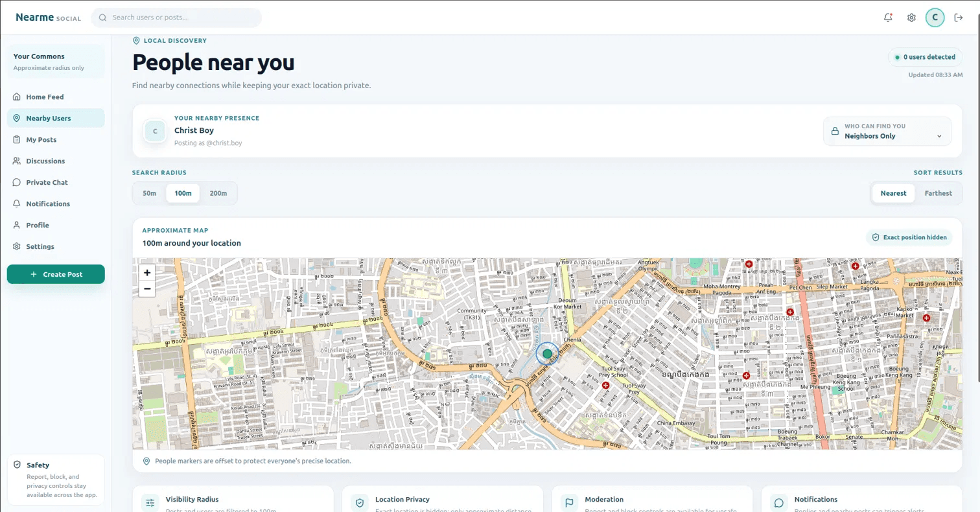The height and width of the screenshot is (512, 980).
Task: Zoom in the map with plus button
Action: pyautogui.click(x=147, y=273)
